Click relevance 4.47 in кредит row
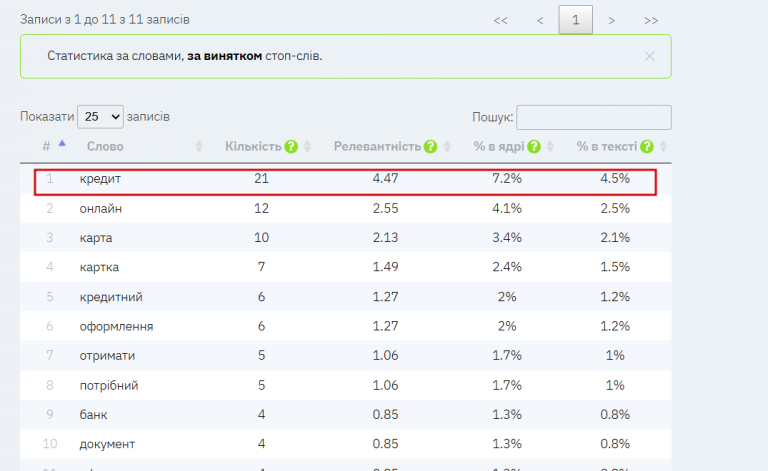Image resolution: width=768 pixels, height=471 pixels. pos(385,179)
